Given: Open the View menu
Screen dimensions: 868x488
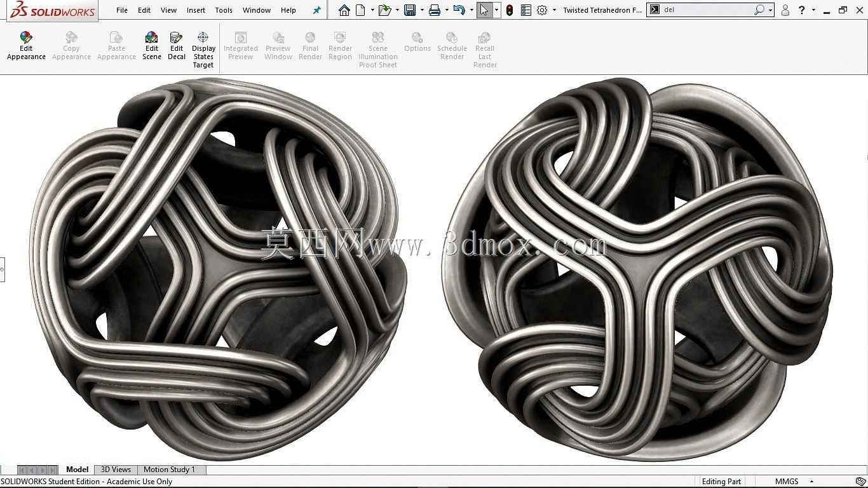Looking at the screenshot, I should (x=168, y=10).
